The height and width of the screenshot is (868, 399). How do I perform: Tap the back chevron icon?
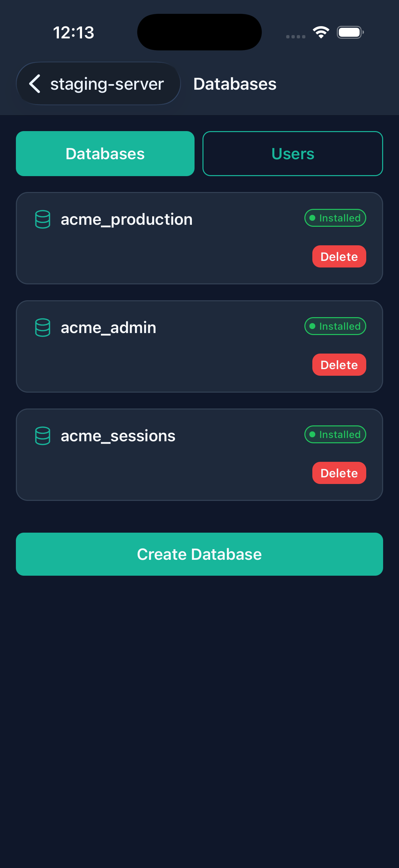[x=35, y=84]
